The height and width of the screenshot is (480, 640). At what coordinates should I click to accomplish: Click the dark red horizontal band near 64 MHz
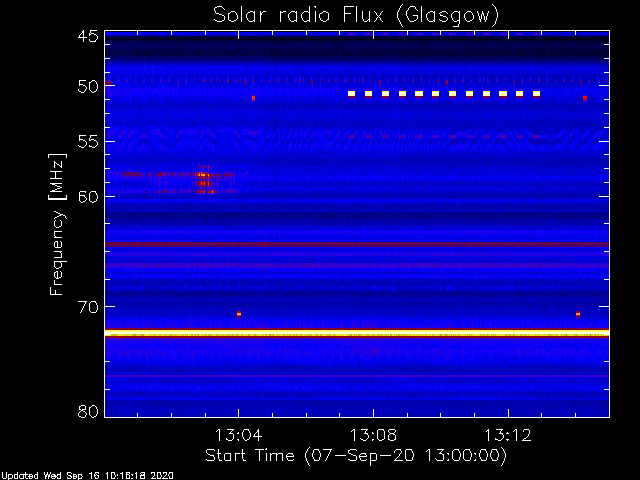pyautogui.click(x=357, y=244)
